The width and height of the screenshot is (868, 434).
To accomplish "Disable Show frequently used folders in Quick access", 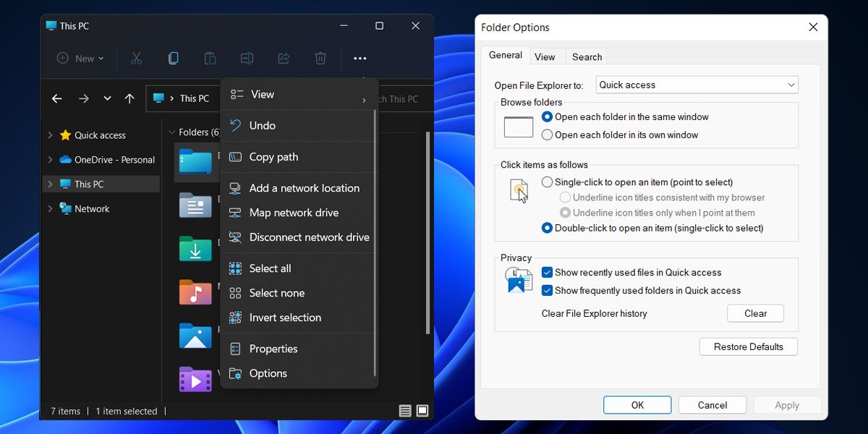I will coord(548,290).
